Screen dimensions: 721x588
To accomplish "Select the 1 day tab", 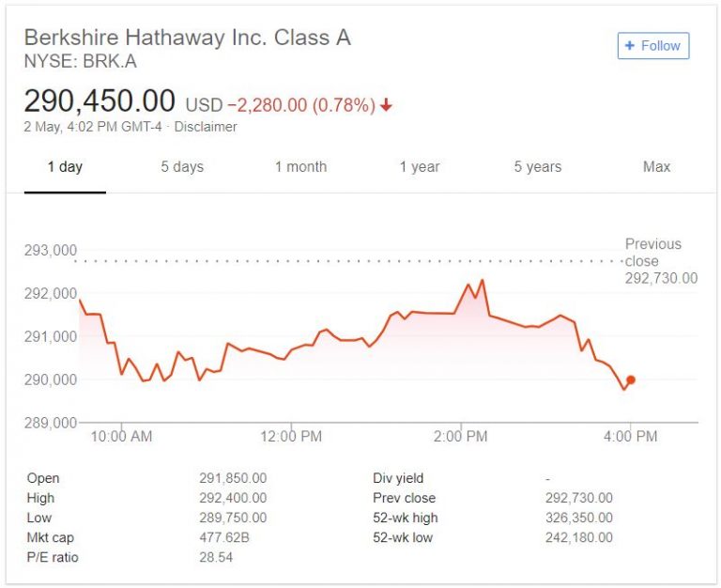I will (x=65, y=167).
